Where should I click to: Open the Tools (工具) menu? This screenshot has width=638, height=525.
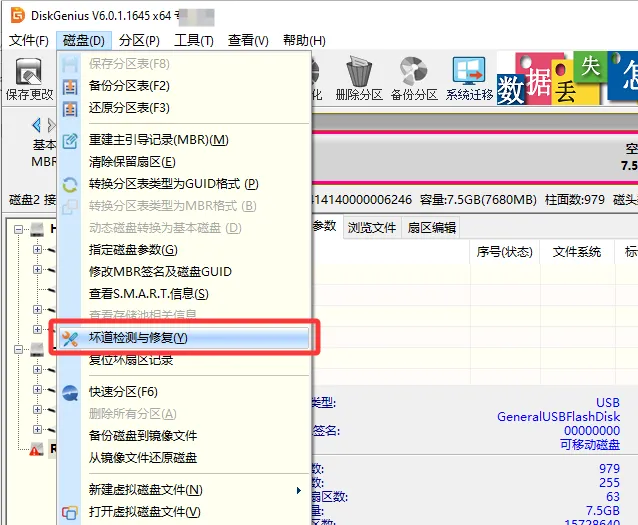pos(194,40)
